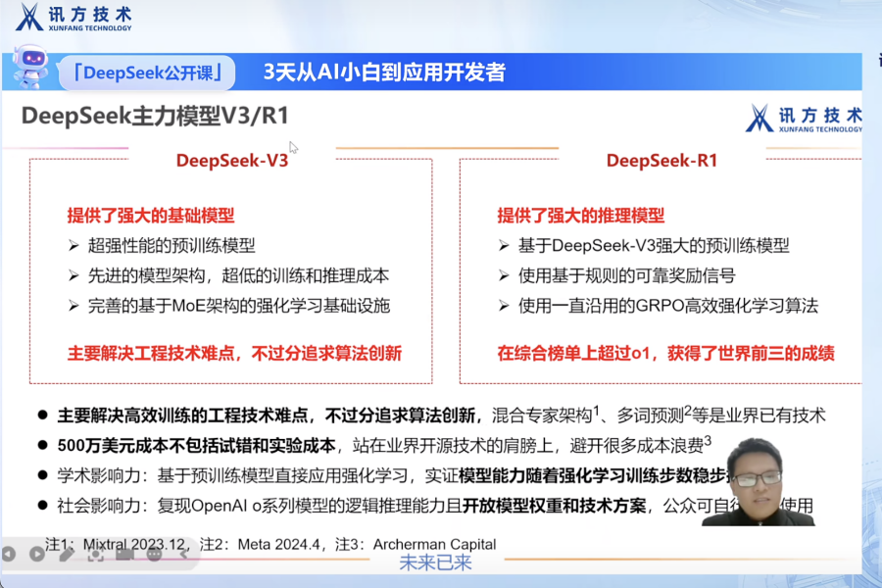
Task: Click the 未来已来 footer text
Action: tap(435, 563)
